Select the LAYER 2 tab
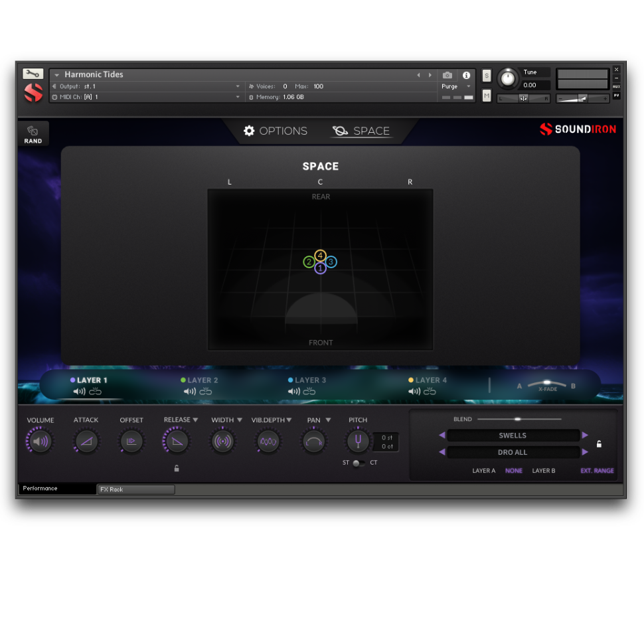Viewport: 644px width, 644px height. tap(200, 380)
